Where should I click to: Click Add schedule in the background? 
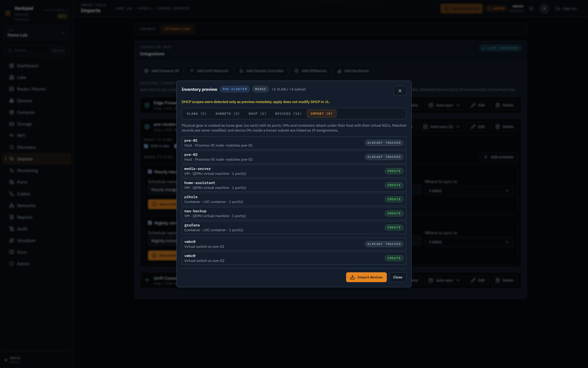[x=499, y=157]
